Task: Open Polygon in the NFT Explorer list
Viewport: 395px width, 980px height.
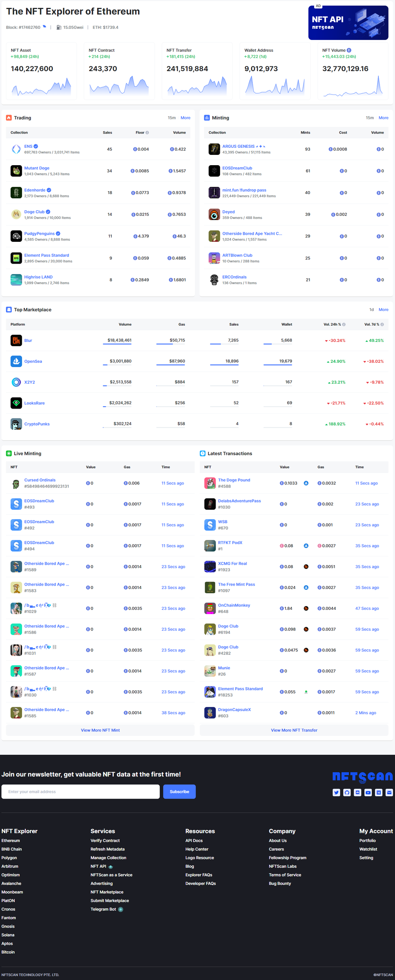Action: [x=9, y=858]
